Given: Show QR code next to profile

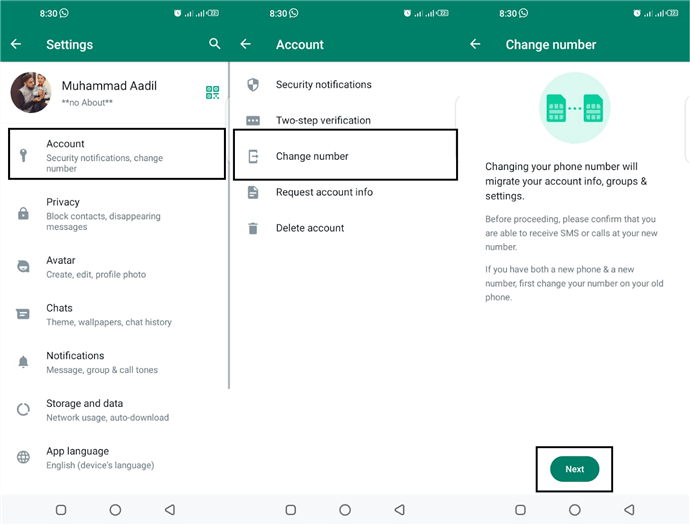Looking at the screenshot, I should [213, 92].
